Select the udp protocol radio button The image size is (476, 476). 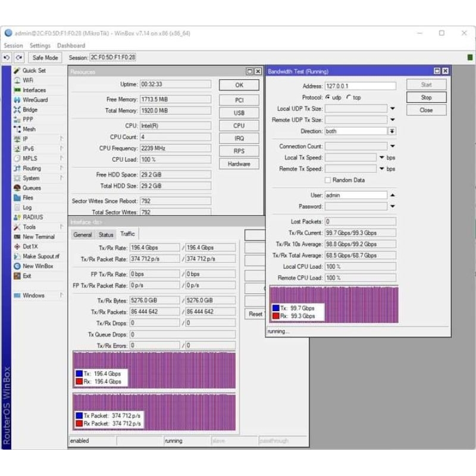328,98
